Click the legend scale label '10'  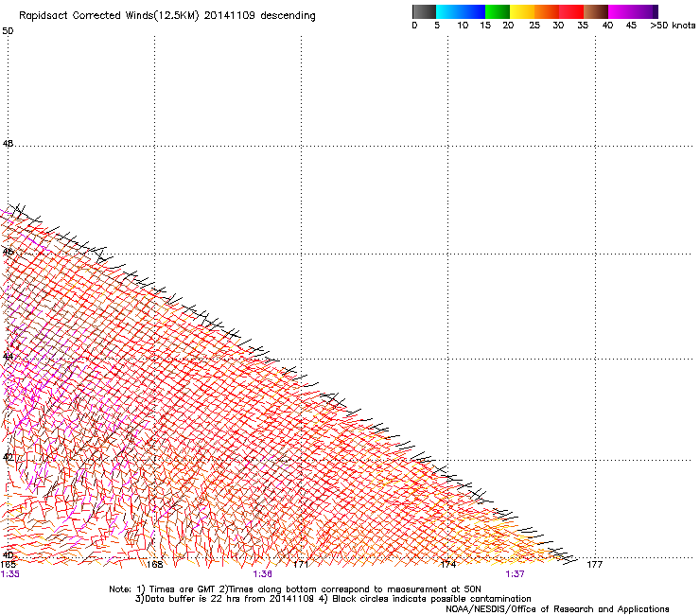click(463, 26)
